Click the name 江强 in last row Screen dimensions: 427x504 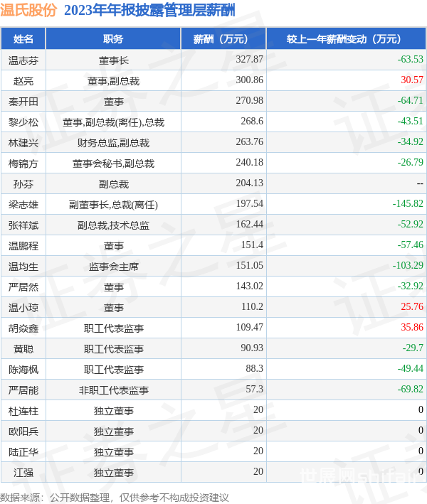point(23,472)
